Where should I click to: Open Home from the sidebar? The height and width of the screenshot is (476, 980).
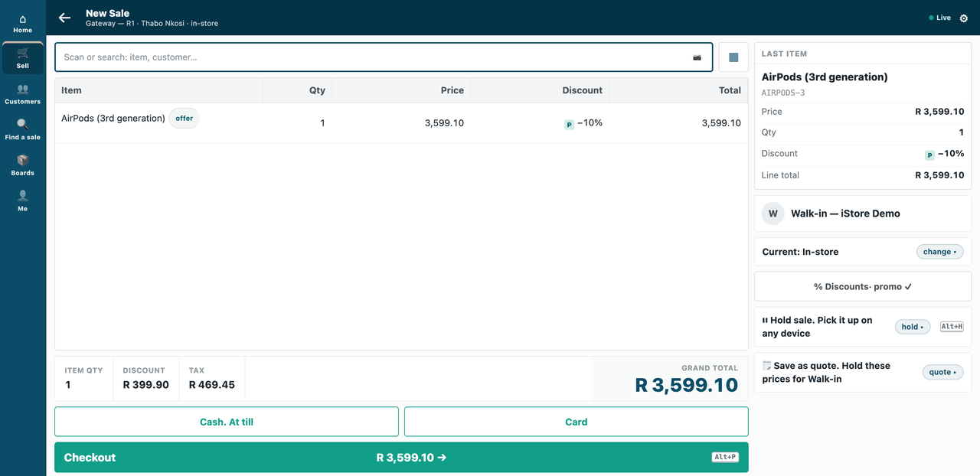[23, 24]
